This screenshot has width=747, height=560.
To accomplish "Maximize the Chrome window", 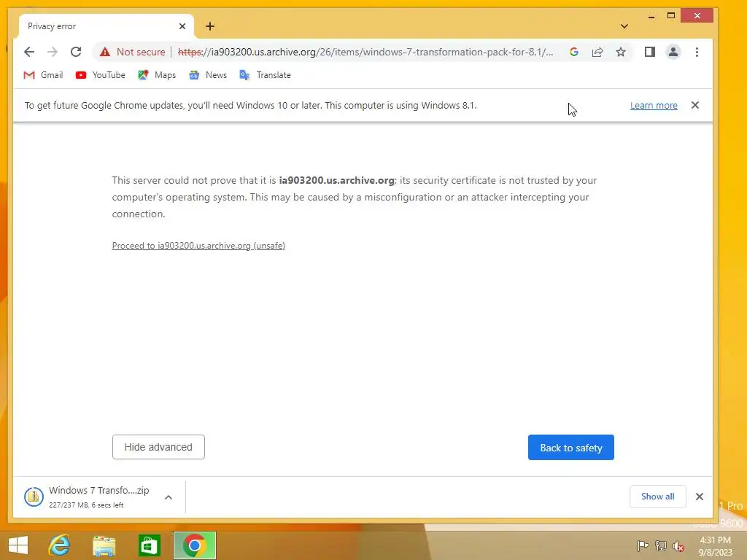I will [x=671, y=16].
